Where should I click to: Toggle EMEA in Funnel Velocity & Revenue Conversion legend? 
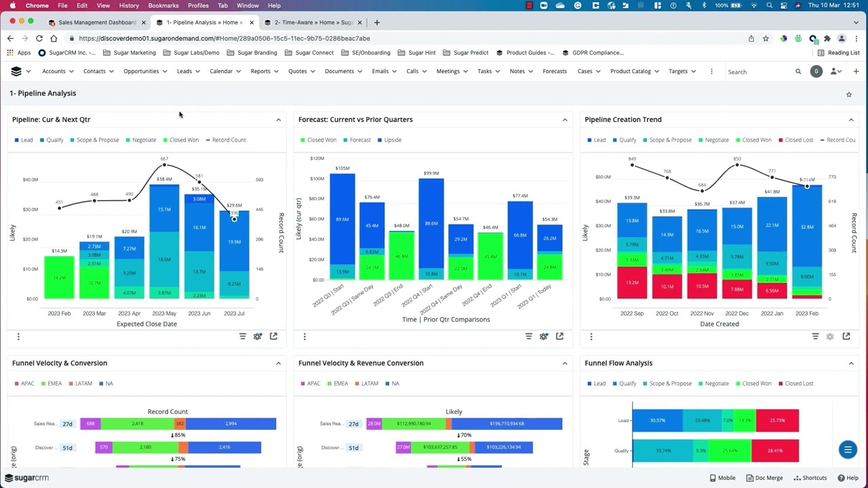[337, 384]
